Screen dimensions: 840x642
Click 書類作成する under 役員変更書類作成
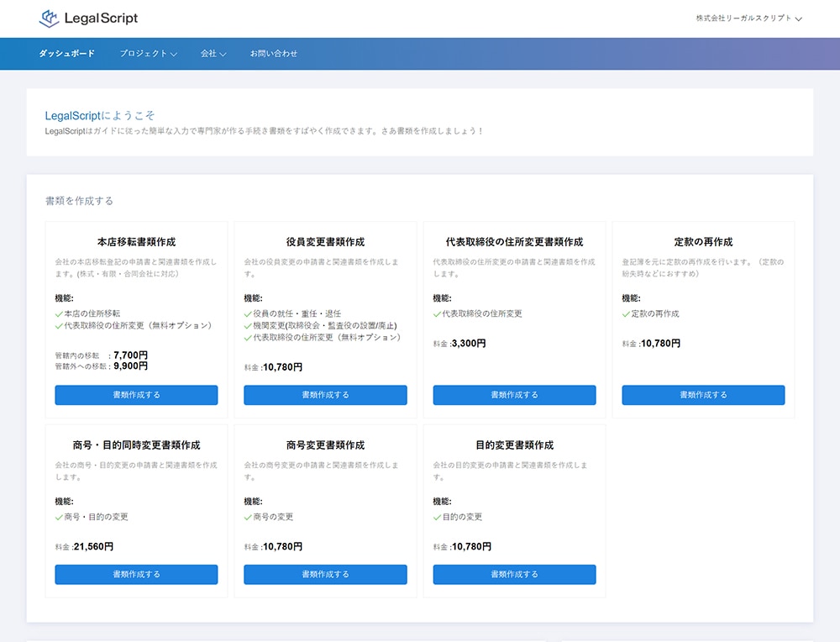click(x=325, y=395)
